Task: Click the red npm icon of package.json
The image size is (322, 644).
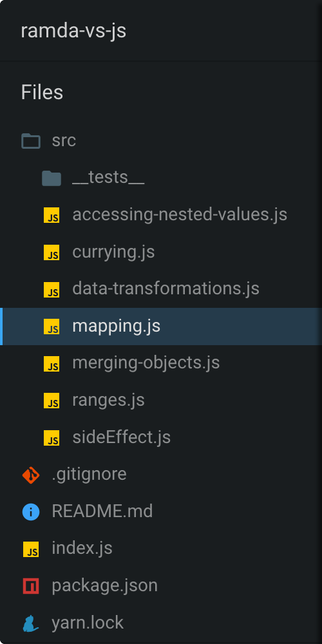Action: [x=31, y=586]
